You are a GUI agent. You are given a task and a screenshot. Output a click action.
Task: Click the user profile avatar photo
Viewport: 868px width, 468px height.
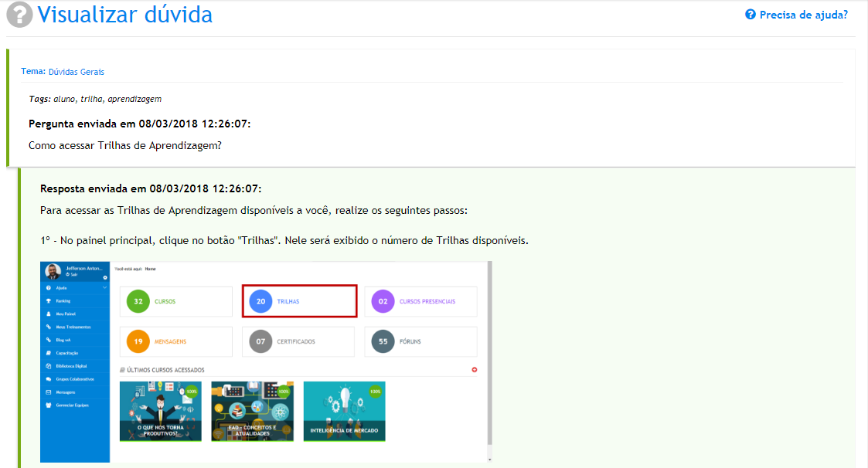pos(53,272)
